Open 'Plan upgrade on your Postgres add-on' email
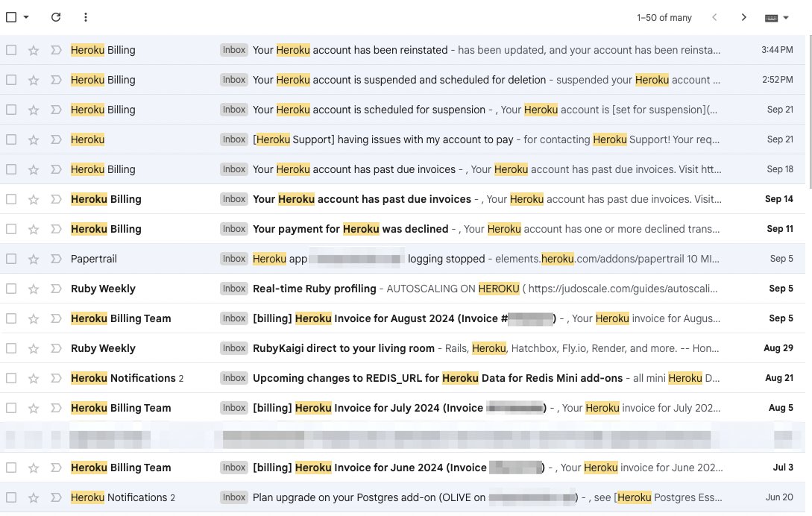Screen dimensions: 812x516 pyautogui.click(x=415, y=498)
